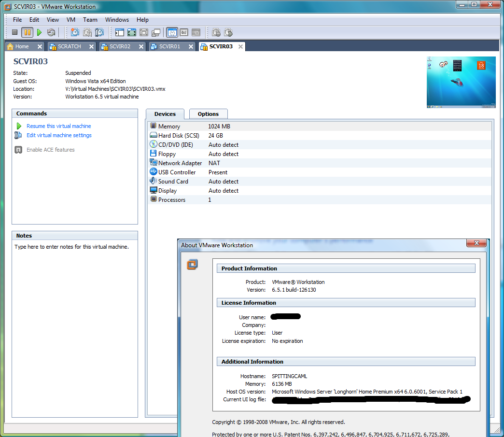Click the Enable ACE features link

point(51,150)
